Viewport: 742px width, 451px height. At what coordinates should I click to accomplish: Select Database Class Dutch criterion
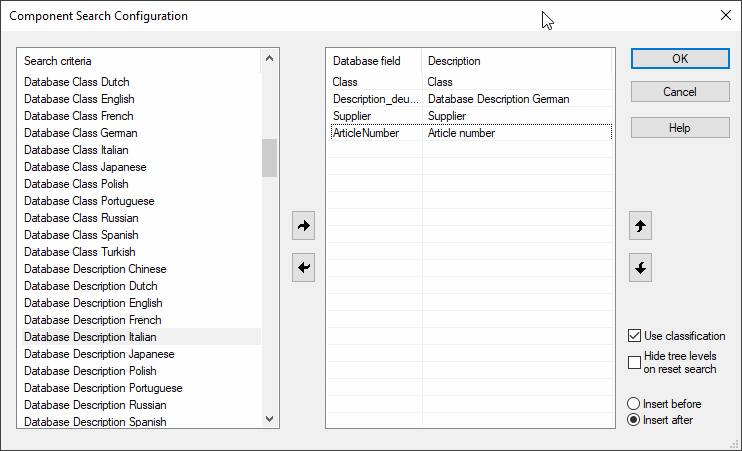(141, 82)
